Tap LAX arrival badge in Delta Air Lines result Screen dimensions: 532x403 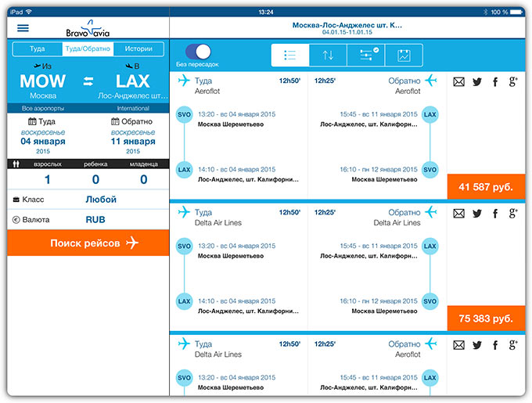184,301
